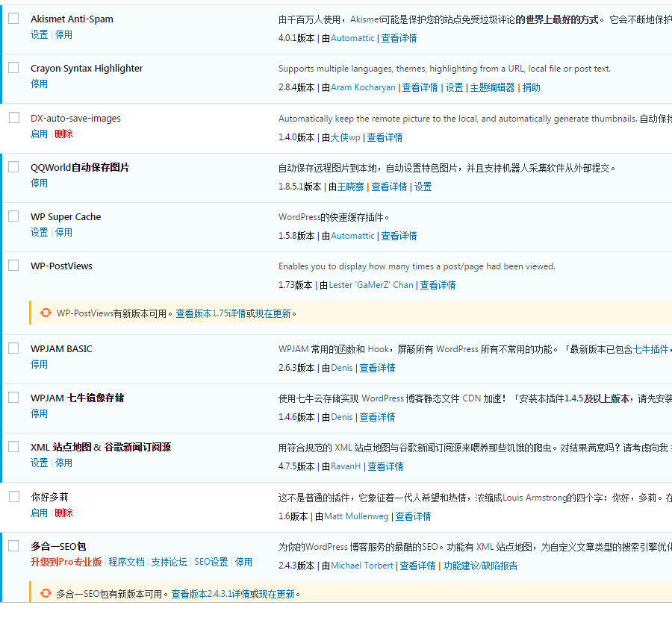Image resolution: width=672 pixels, height=620 pixels.
Task: Check the XML 站点地图 plugin box
Action: tap(13, 447)
